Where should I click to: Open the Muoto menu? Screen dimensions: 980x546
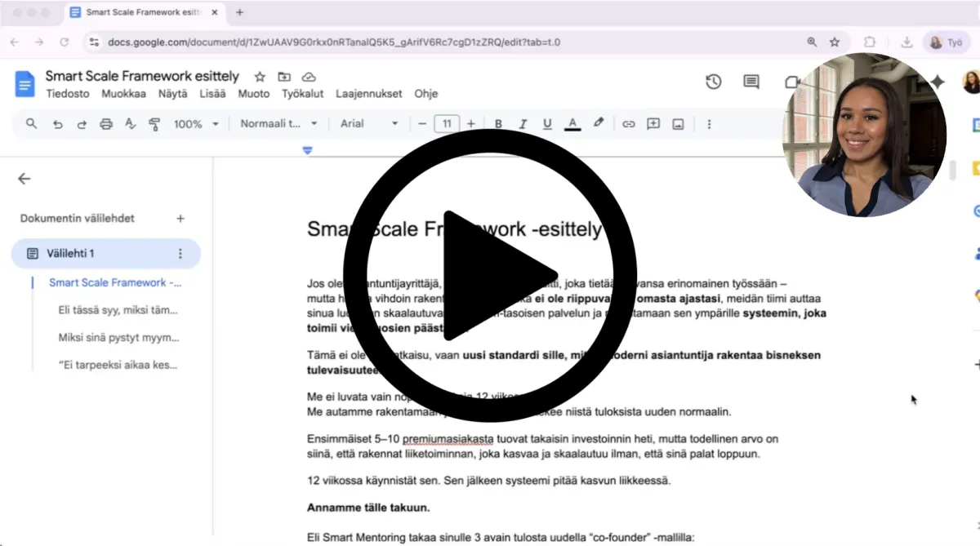254,94
